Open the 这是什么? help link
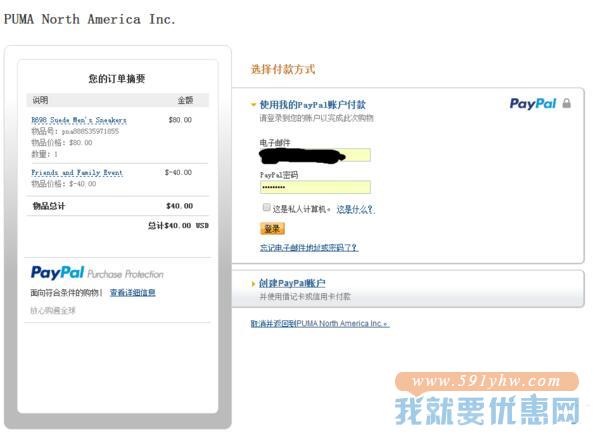The image size is (594, 435). coord(355,210)
